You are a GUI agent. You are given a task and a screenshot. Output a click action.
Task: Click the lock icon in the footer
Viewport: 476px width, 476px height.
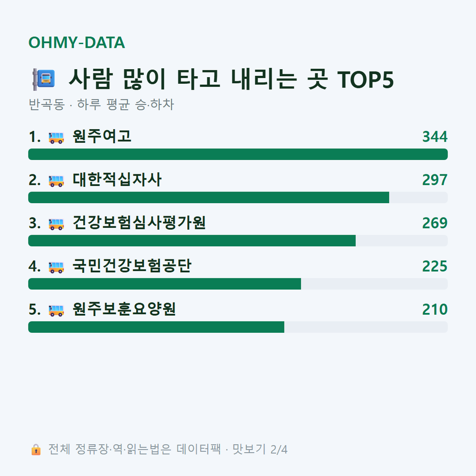(36, 450)
